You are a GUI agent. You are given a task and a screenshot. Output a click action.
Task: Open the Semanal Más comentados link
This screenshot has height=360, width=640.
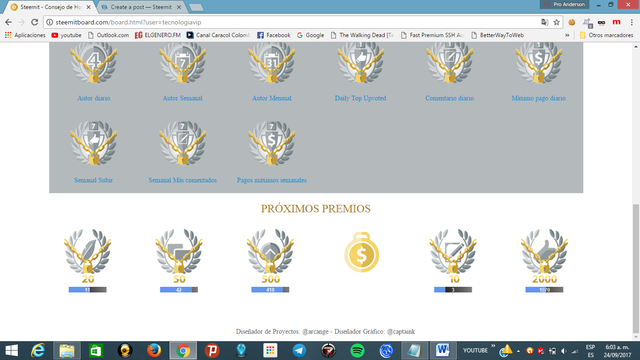click(x=182, y=180)
